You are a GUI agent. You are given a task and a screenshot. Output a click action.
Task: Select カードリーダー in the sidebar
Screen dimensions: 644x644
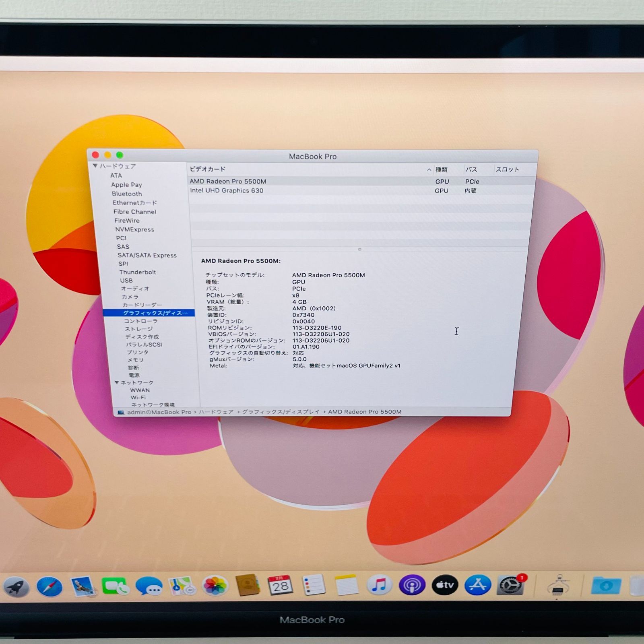point(142,305)
